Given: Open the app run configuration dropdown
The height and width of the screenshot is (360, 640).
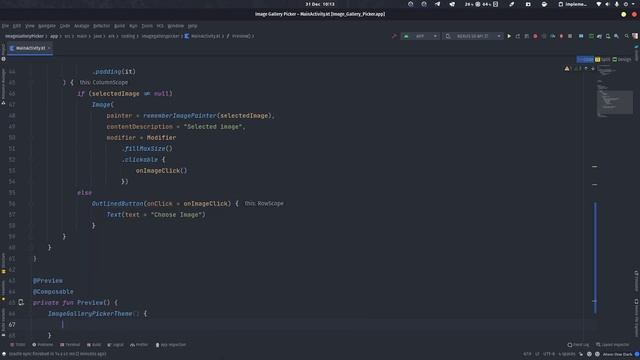Looking at the screenshot, I should pos(420,36).
